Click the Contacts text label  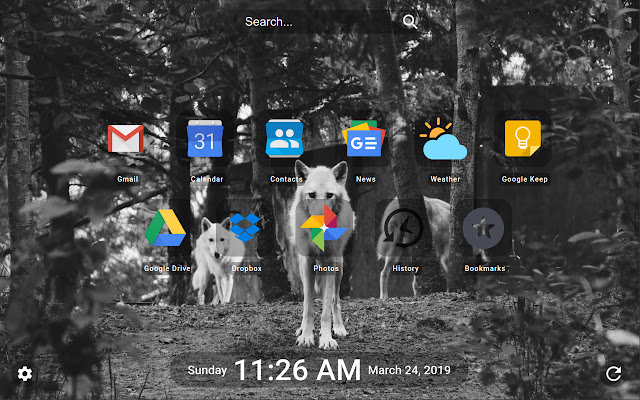click(x=286, y=179)
